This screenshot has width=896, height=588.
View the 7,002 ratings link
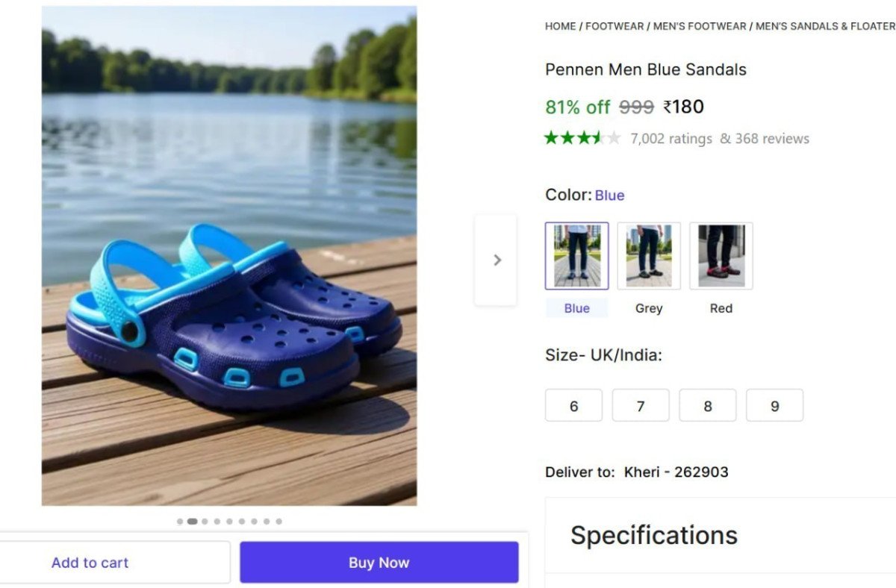[x=671, y=139]
